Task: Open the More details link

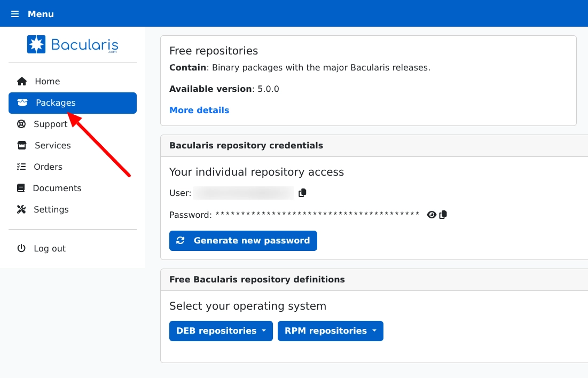Action: (199, 110)
